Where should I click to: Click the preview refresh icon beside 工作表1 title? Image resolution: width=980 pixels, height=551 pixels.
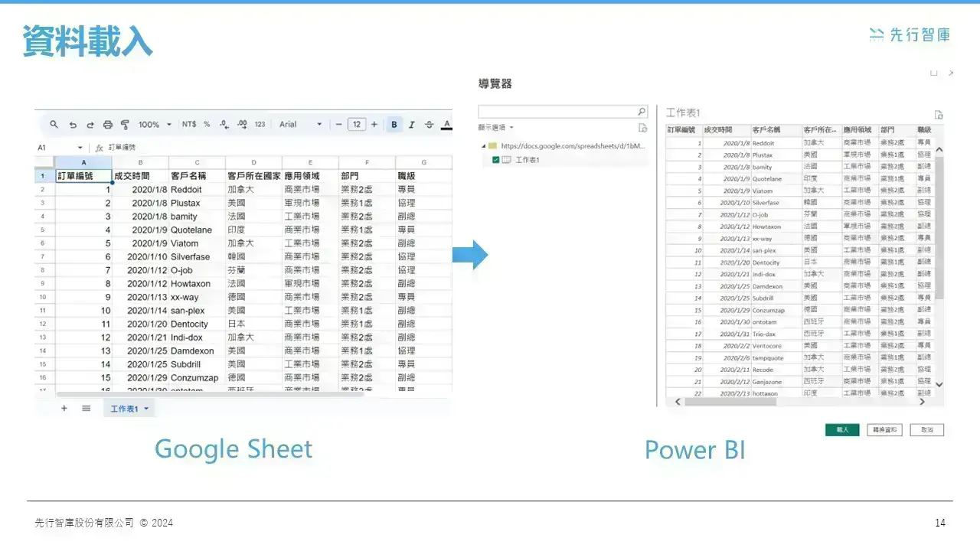(x=939, y=115)
